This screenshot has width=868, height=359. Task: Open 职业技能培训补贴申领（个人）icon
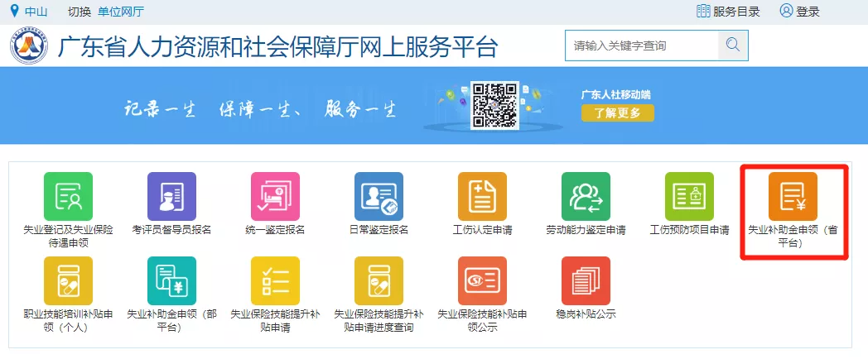(x=68, y=280)
